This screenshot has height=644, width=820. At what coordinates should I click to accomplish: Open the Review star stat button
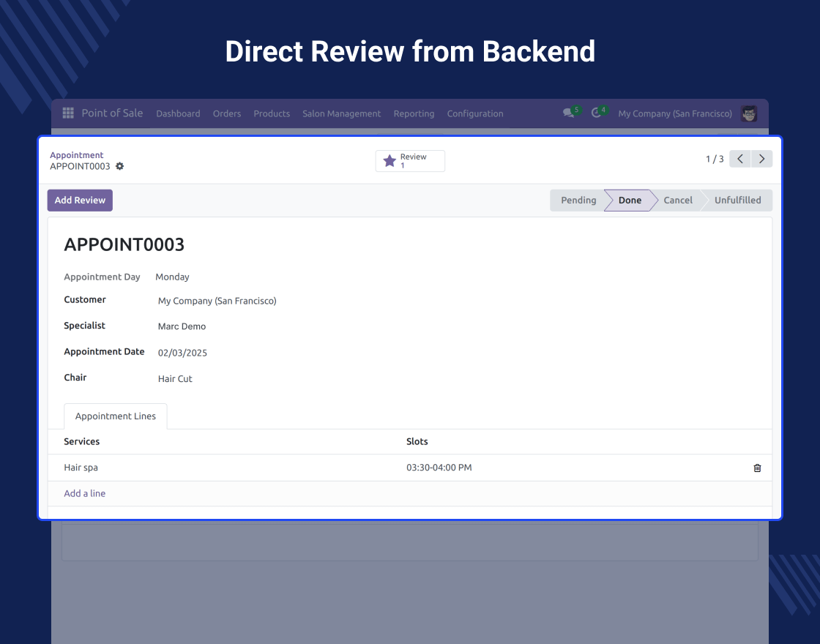pyautogui.click(x=410, y=161)
